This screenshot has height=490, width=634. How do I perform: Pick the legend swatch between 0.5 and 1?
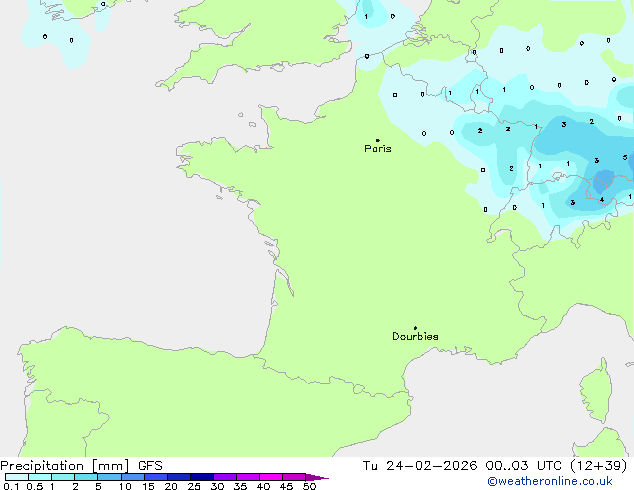pos(40,477)
